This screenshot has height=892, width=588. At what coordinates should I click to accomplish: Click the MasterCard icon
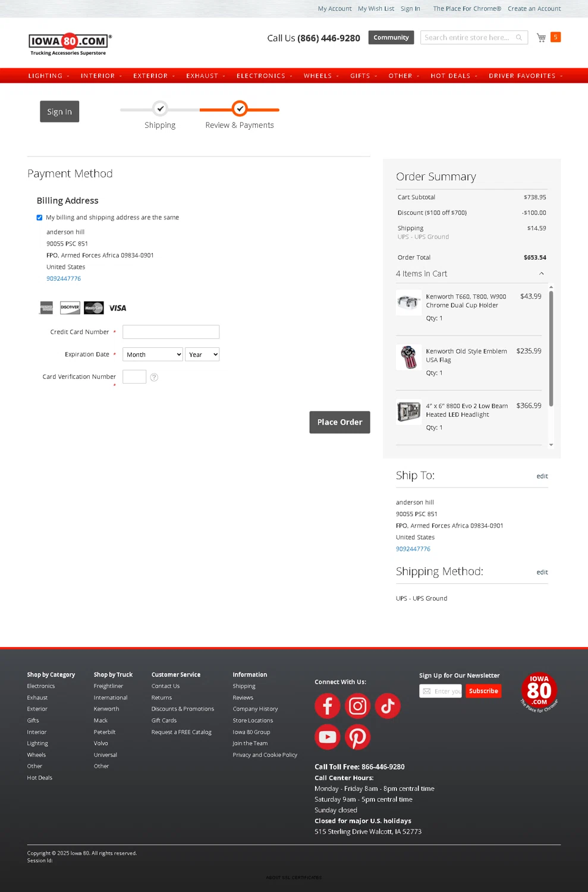coord(94,307)
